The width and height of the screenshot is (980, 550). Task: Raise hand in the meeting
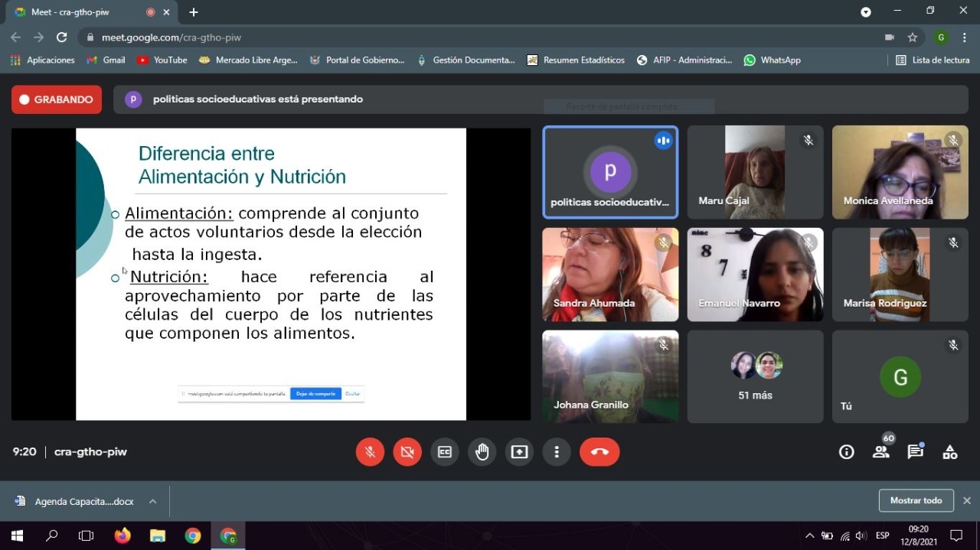(x=482, y=452)
